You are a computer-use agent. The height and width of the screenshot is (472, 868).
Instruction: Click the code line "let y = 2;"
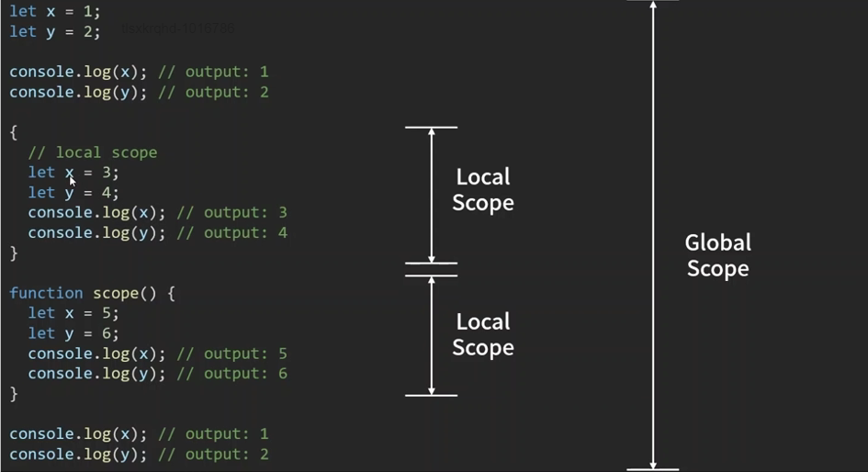(x=55, y=31)
